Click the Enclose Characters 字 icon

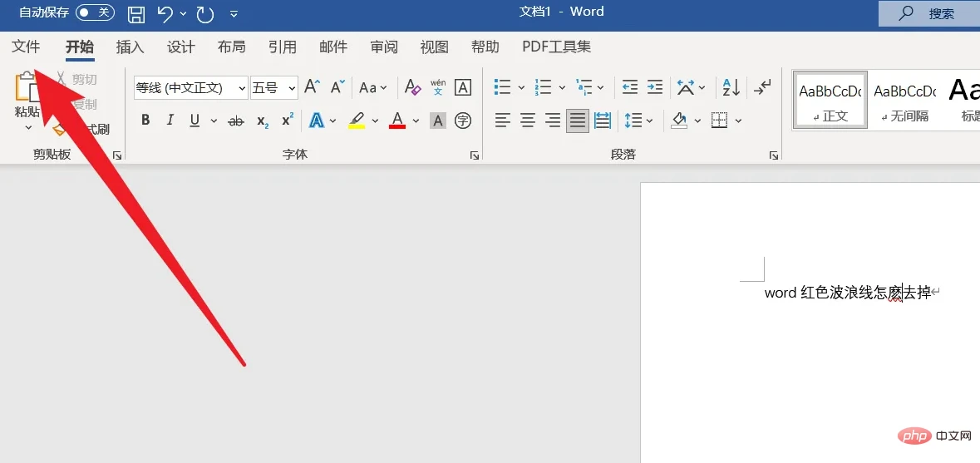pos(462,120)
